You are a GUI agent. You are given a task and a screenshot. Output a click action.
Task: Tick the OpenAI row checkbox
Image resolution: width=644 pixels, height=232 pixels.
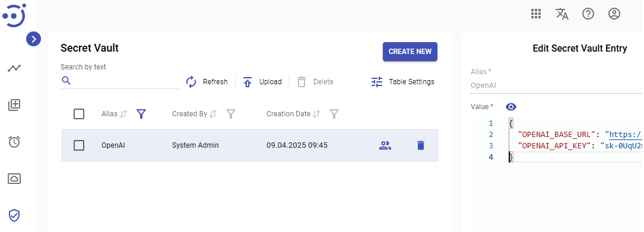(79, 145)
